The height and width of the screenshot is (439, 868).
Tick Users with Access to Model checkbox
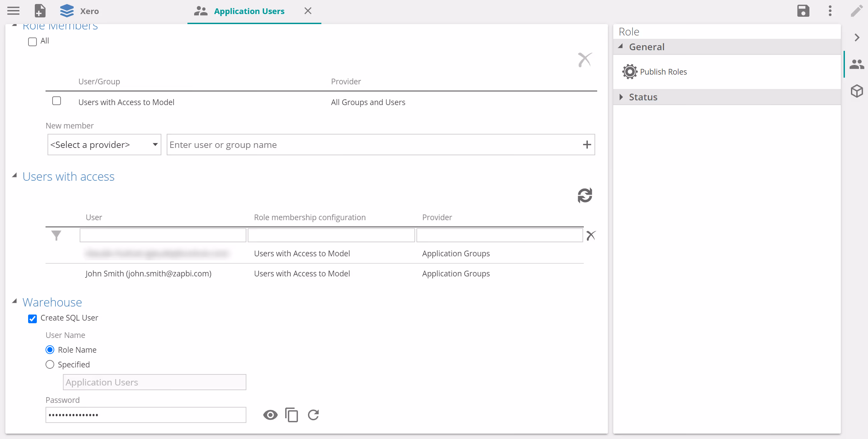[57, 101]
